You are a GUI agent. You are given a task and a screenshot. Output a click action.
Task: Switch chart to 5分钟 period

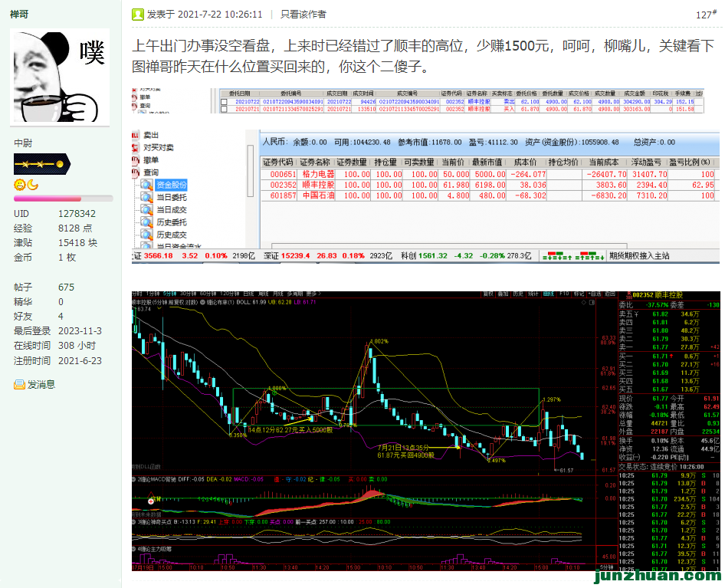169,294
